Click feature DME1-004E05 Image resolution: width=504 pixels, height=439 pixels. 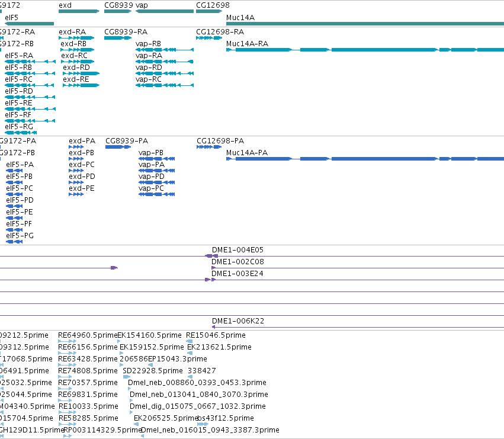coord(237,250)
